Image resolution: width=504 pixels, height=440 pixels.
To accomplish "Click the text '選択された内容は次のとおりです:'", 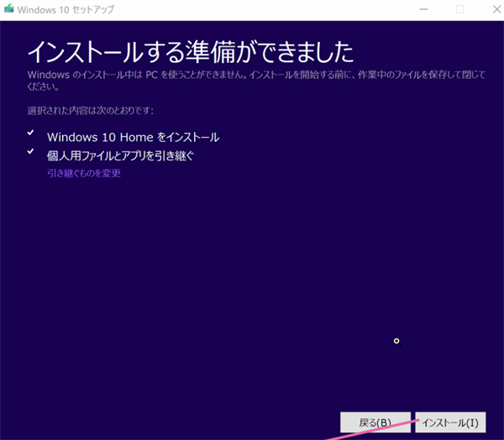I will pyautogui.click(x=91, y=111).
